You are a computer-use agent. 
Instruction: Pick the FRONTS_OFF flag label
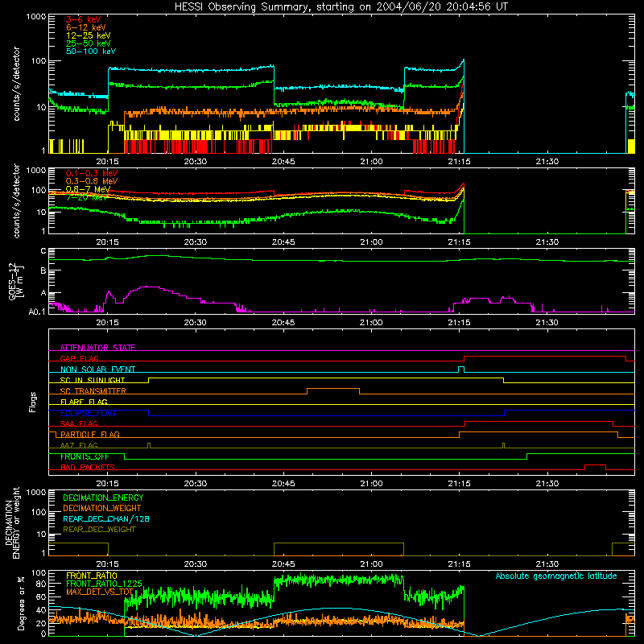85,456
